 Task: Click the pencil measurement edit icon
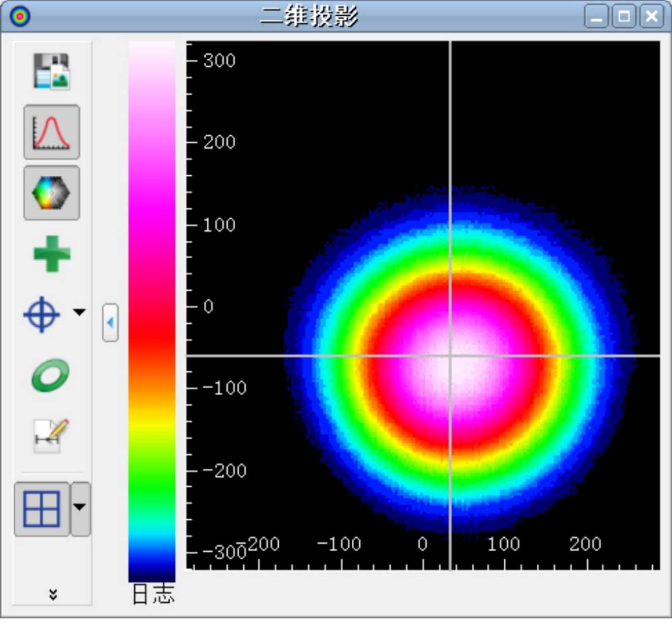point(51,435)
